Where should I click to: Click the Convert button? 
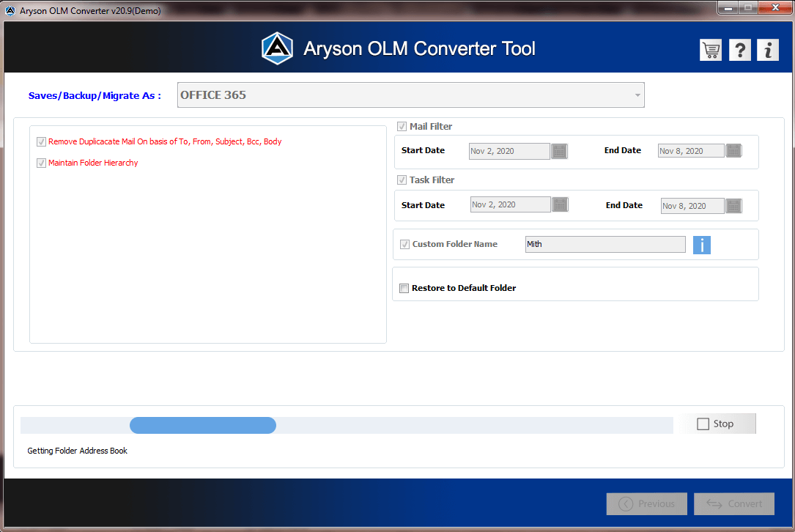tap(734, 503)
